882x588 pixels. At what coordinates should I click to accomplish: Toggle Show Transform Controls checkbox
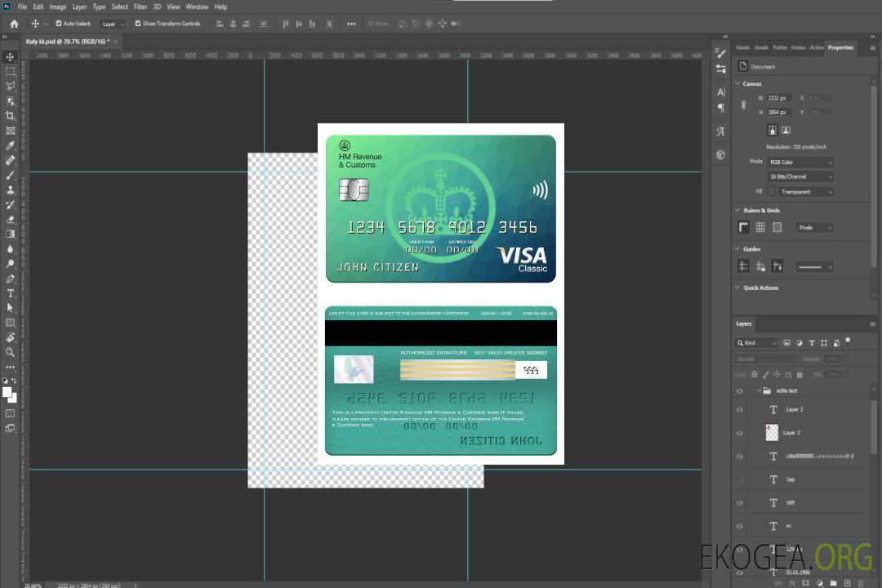(138, 24)
